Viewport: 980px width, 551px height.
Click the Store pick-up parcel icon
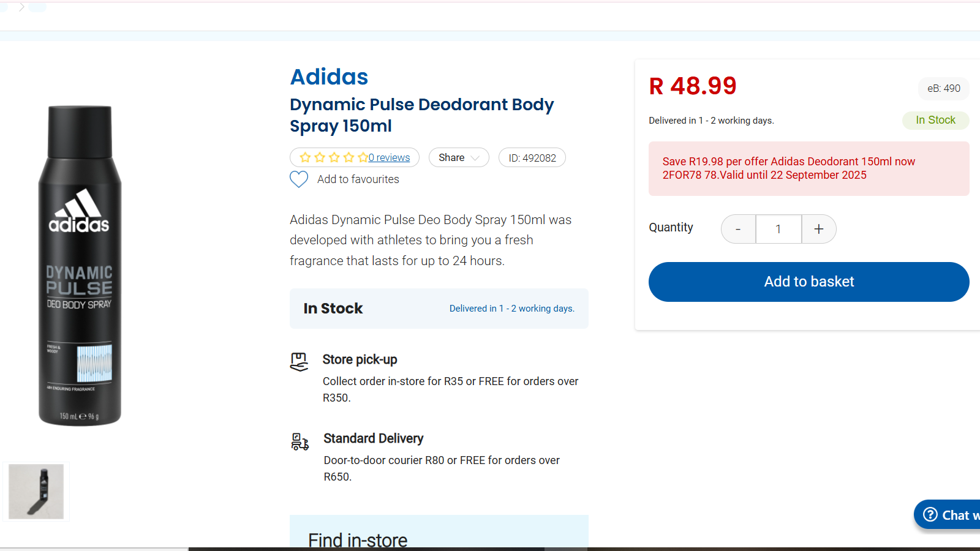click(299, 362)
